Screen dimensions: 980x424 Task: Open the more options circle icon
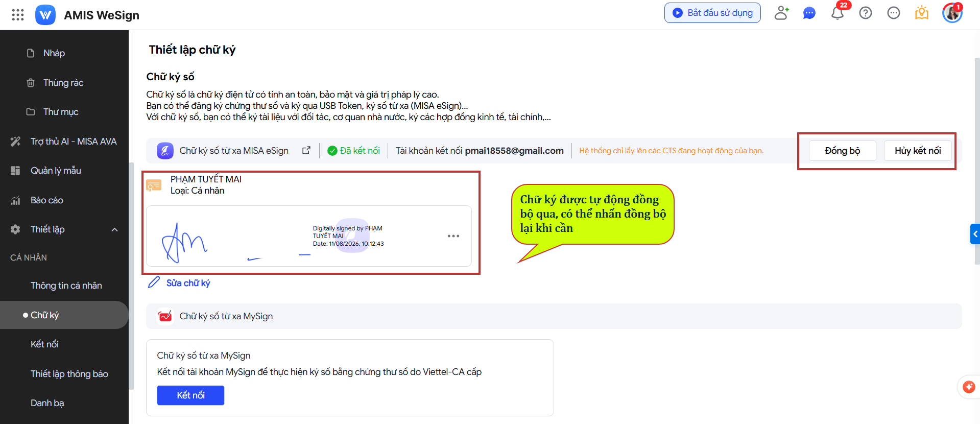point(894,13)
